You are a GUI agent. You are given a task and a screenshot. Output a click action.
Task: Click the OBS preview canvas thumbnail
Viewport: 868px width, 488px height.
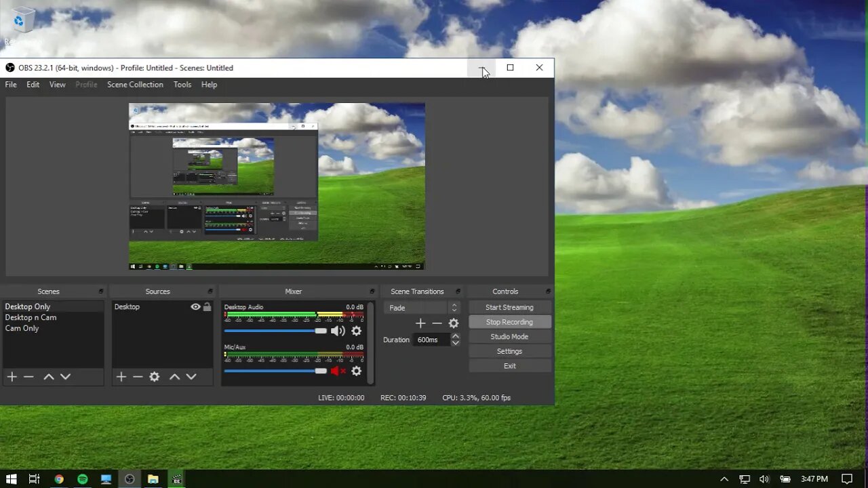[277, 186]
